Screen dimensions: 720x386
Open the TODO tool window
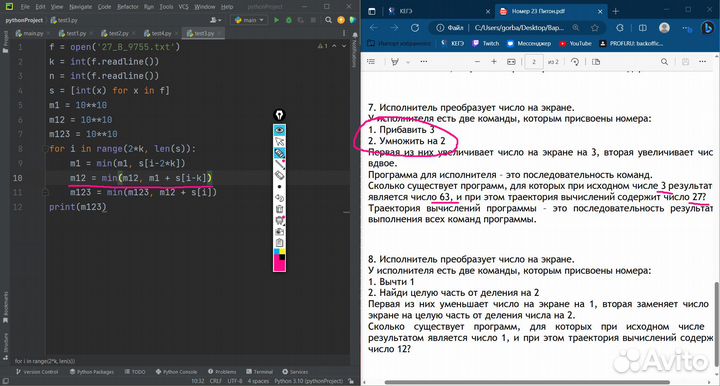135,372
